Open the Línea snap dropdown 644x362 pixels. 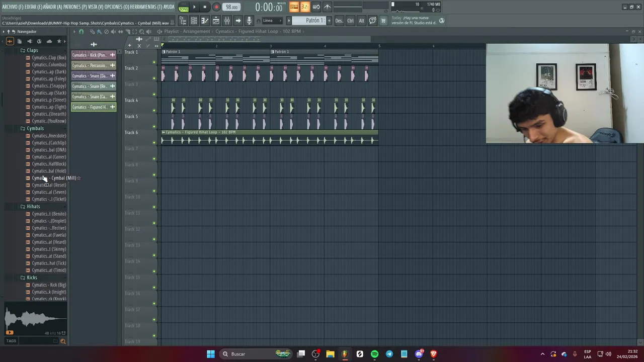[272, 21]
